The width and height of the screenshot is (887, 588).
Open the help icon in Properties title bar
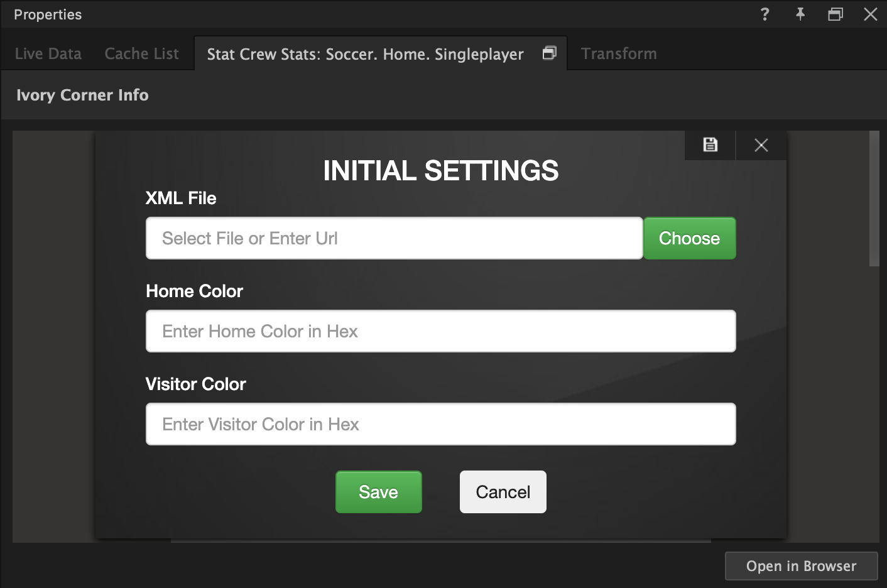point(765,14)
